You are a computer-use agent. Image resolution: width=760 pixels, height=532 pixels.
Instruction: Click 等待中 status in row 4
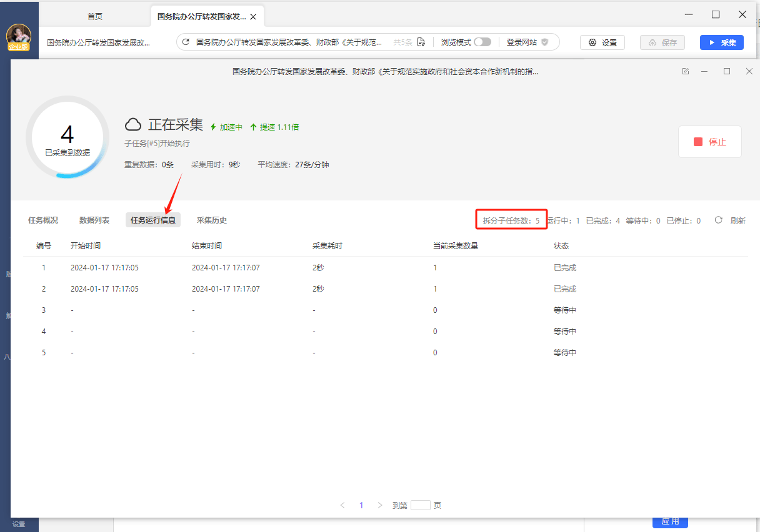(565, 332)
